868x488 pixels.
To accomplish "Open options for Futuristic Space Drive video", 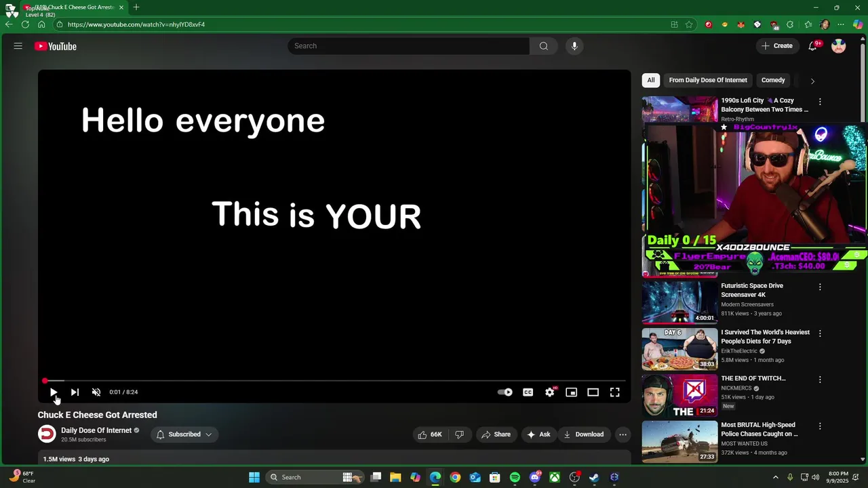I will [x=820, y=287].
